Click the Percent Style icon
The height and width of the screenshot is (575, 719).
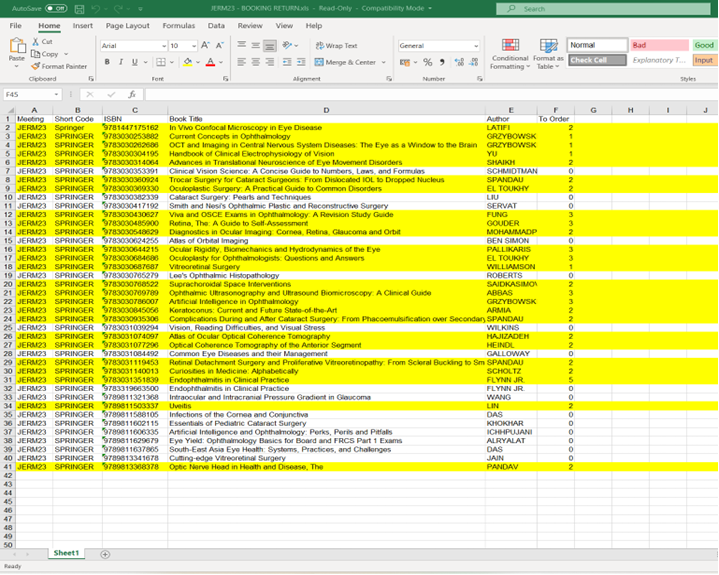[x=428, y=62]
